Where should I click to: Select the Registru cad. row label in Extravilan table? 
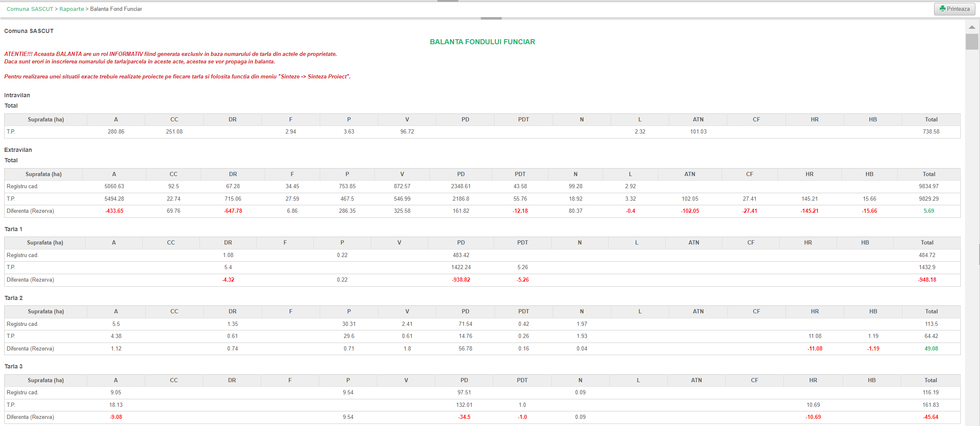pyautogui.click(x=22, y=187)
